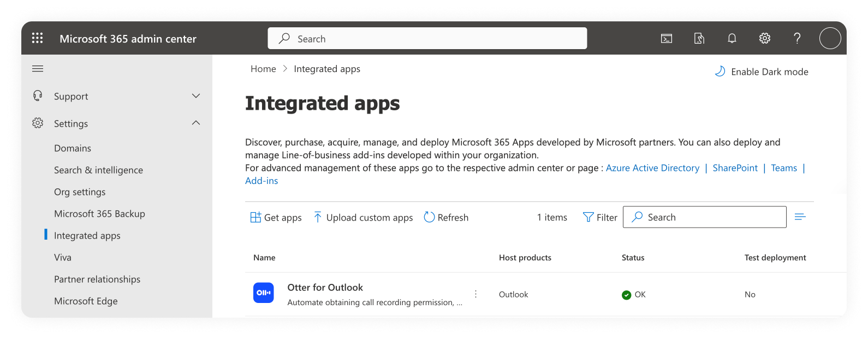Select Integrated apps in sidebar
Image resolution: width=868 pixels, height=339 pixels.
[x=87, y=235]
